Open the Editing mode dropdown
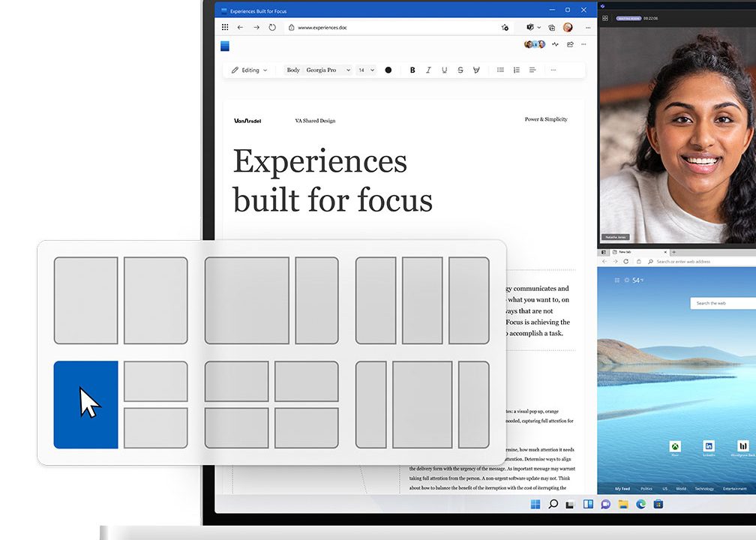This screenshot has width=756, height=540. (249, 70)
